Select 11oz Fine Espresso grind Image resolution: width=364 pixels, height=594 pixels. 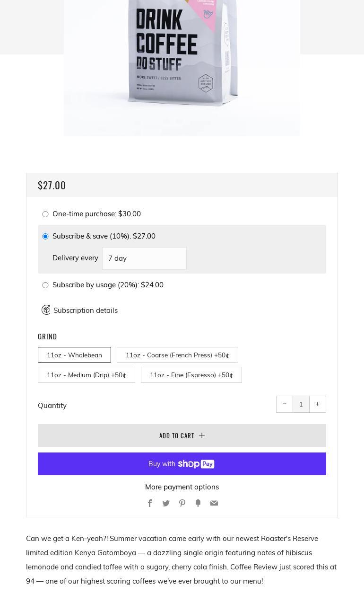click(191, 375)
